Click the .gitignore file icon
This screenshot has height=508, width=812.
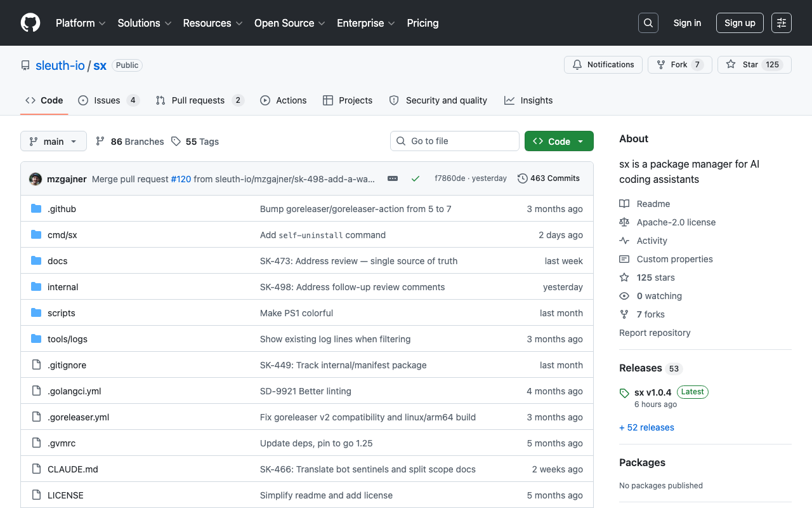[x=36, y=365]
